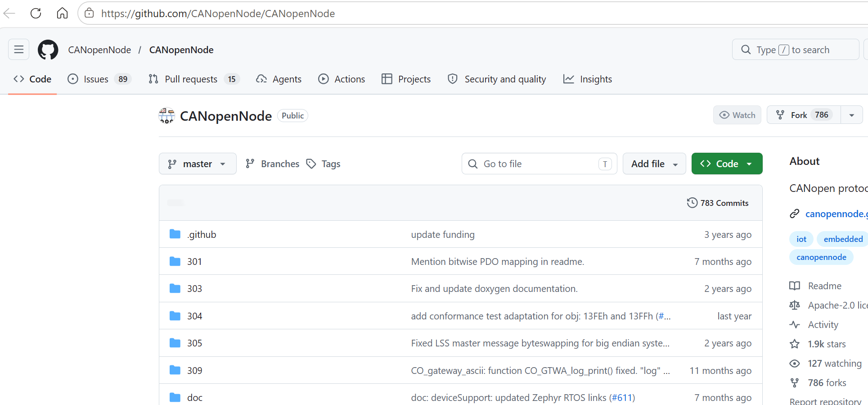868x405 pixels.
Task: Open the green Code clone dropdown
Action: tap(727, 164)
